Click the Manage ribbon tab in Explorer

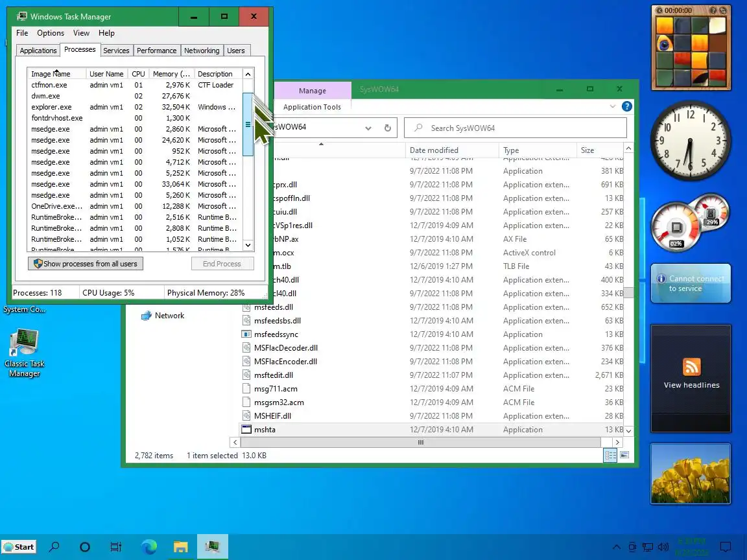pos(313,91)
